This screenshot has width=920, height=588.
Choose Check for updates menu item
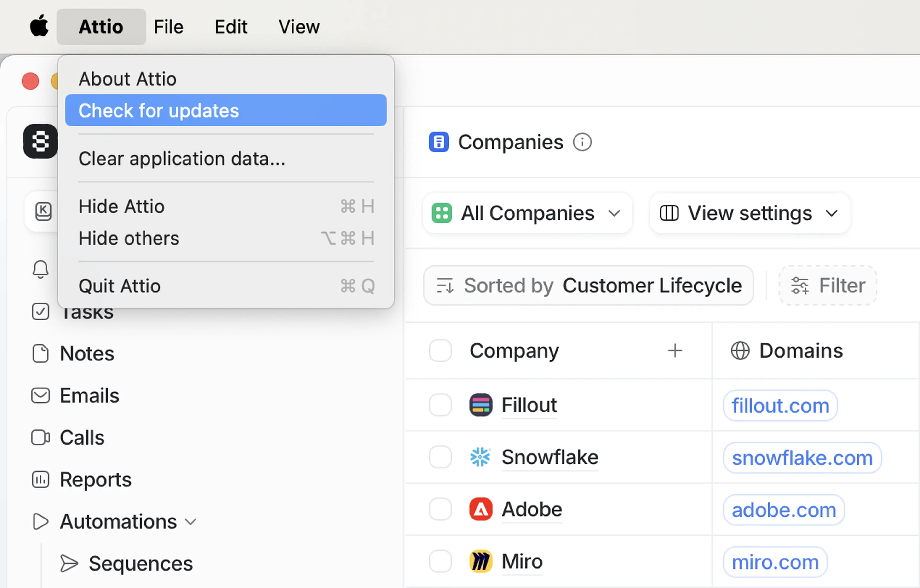tap(225, 110)
